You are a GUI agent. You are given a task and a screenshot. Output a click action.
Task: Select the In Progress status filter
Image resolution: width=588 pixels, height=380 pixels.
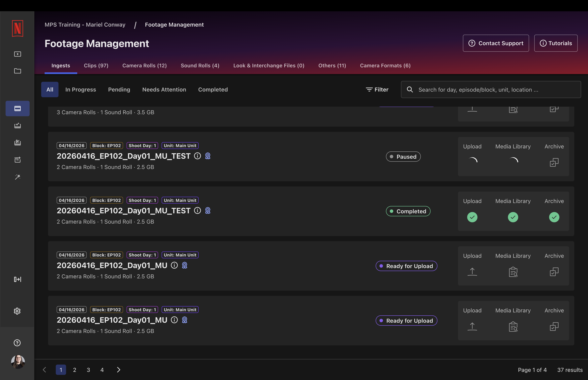(x=81, y=90)
